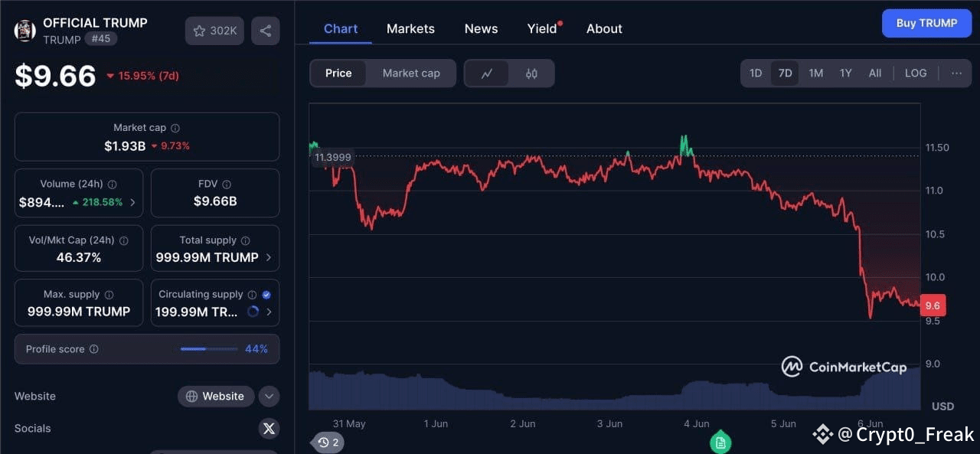The height and width of the screenshot is (454, 980).
Task: Open the chart more options menu
Action: point(956,73)
